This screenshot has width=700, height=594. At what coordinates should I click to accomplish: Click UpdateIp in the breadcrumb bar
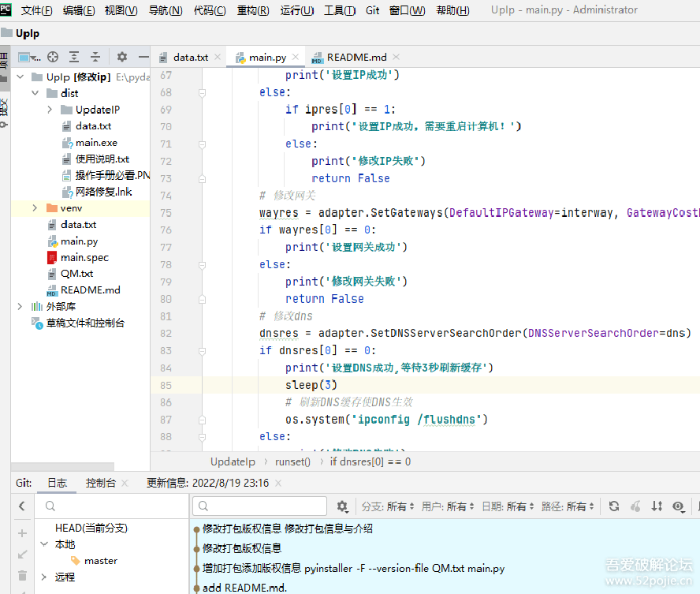click(x=233, y=461)
